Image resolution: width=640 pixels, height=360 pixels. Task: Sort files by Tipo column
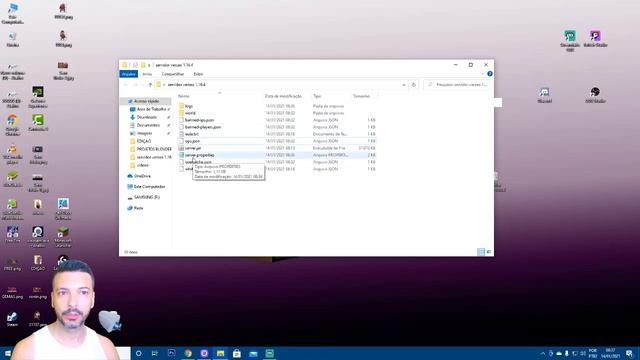(317, 96)
